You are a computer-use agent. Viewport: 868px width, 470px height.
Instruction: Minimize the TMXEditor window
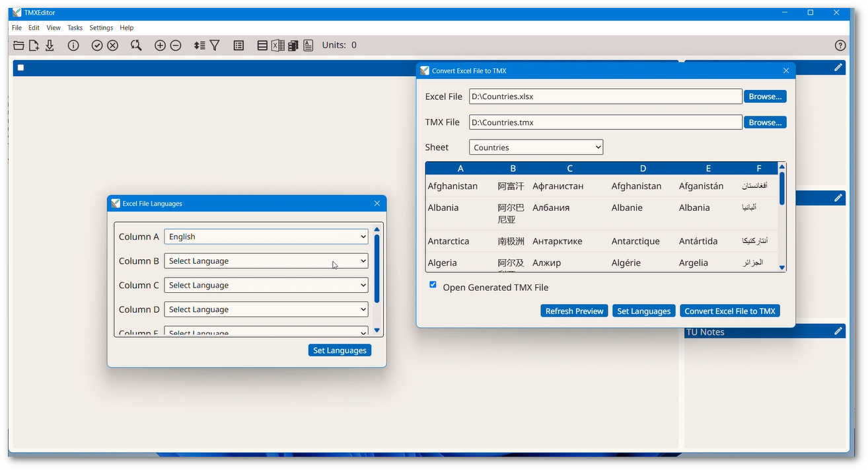(x=785, y=13)
